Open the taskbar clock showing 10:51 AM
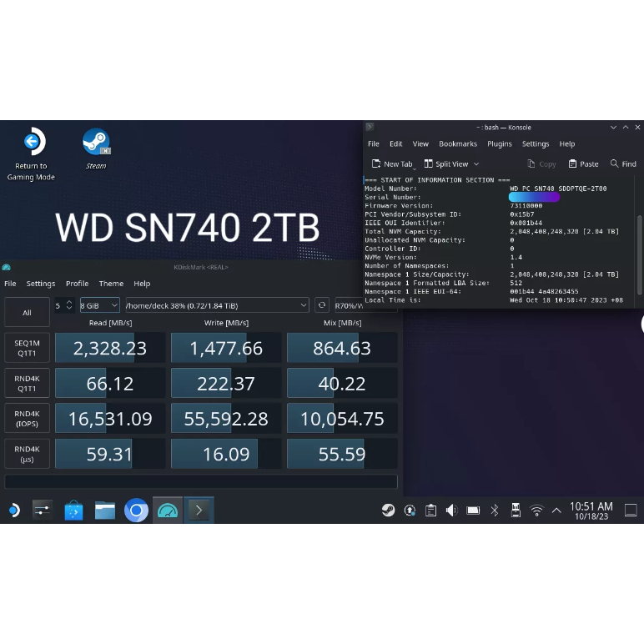Image resolution: width=644 pixels, height=644 pixels. pos(591,511)
